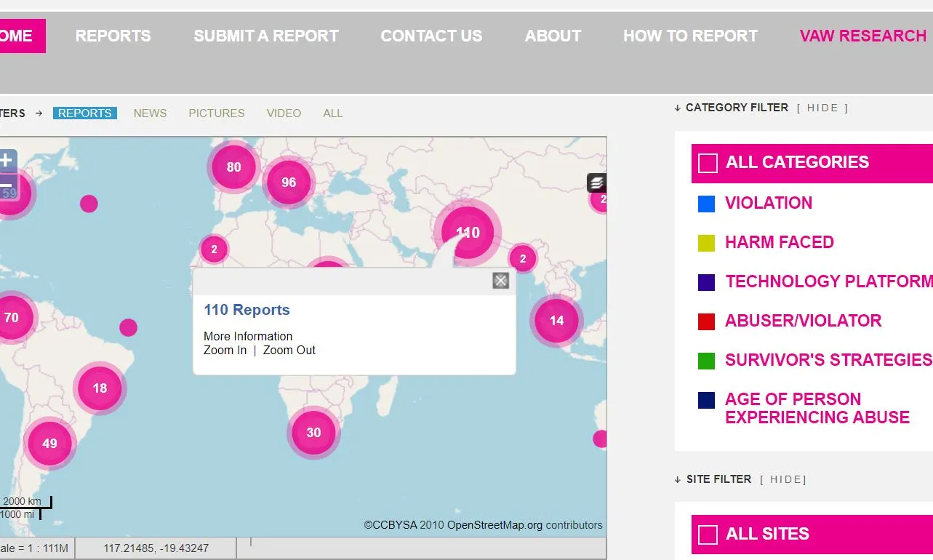Open HOW TO REPORT page

[x=690, y=36]
